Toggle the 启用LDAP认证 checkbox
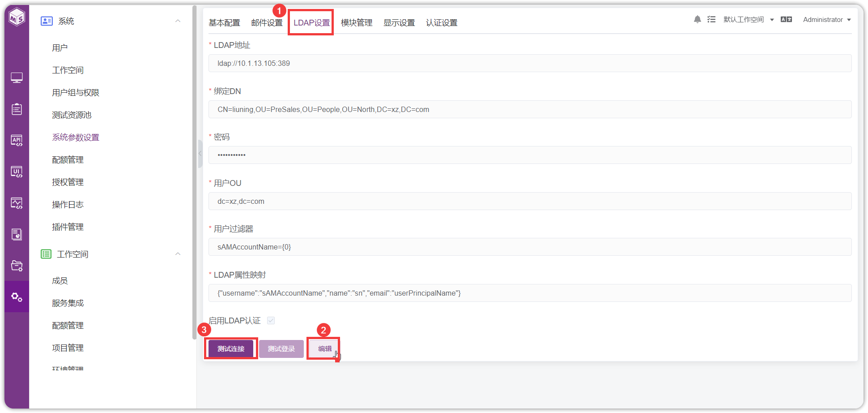The height and width of the screenshot is (413, 868). tap(271, 320)
